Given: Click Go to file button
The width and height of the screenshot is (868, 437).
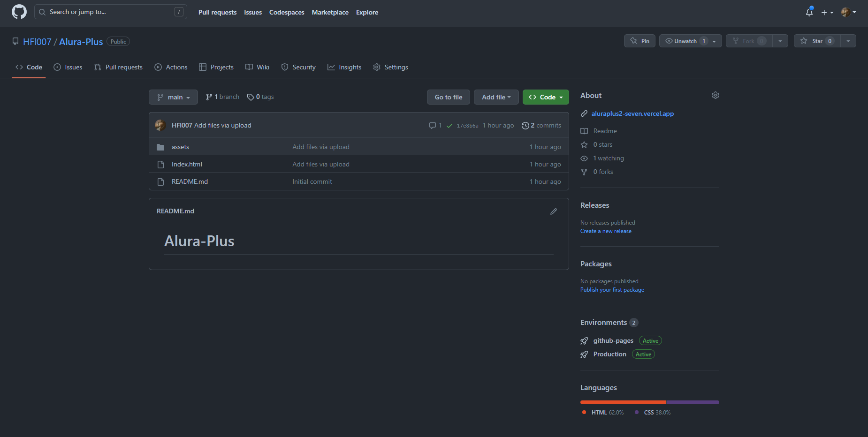Looking at the screenshot, I should 449,97.
